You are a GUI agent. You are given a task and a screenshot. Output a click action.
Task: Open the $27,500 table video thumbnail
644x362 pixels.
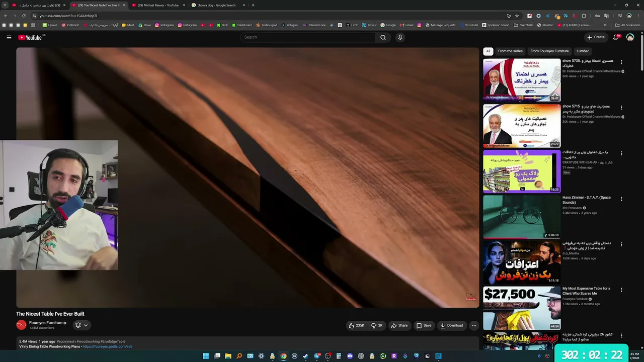(522, 308)
